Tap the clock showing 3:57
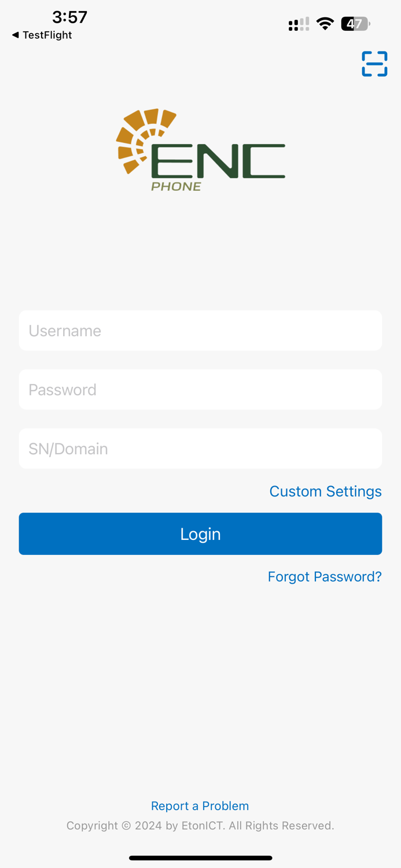Viewport: 401px width, 868px height. (69, 17)
